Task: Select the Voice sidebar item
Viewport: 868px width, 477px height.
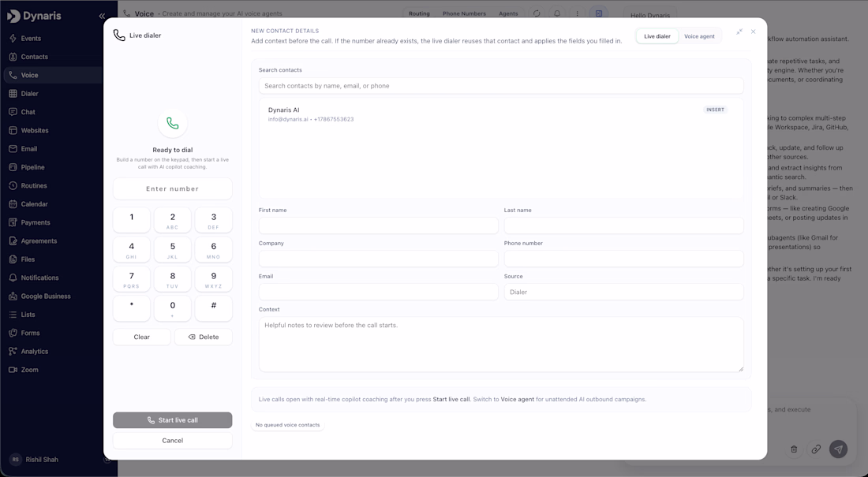Action: (51, 75)
